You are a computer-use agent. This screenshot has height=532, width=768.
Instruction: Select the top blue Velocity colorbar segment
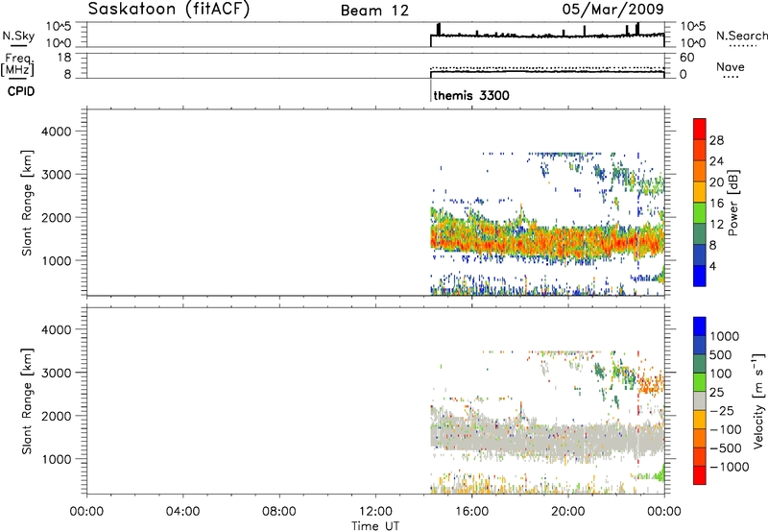[700, 326]
